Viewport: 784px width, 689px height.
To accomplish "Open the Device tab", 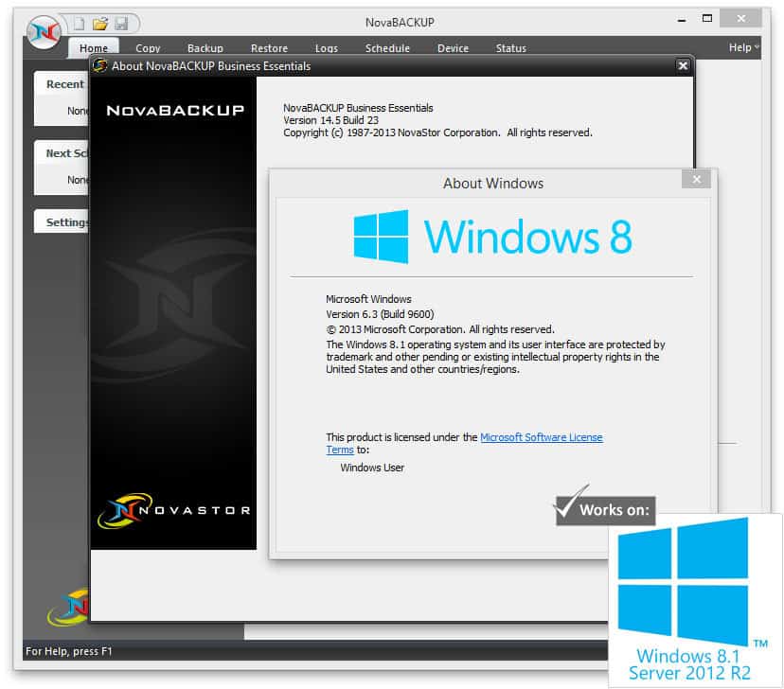I will [x=453, y=48].
